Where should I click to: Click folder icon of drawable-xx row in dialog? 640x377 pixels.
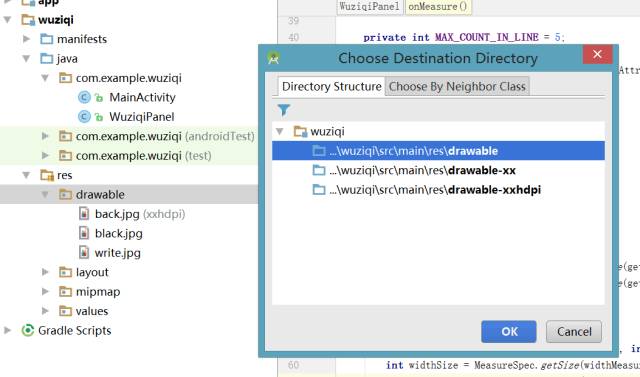[x=319, y=170]
